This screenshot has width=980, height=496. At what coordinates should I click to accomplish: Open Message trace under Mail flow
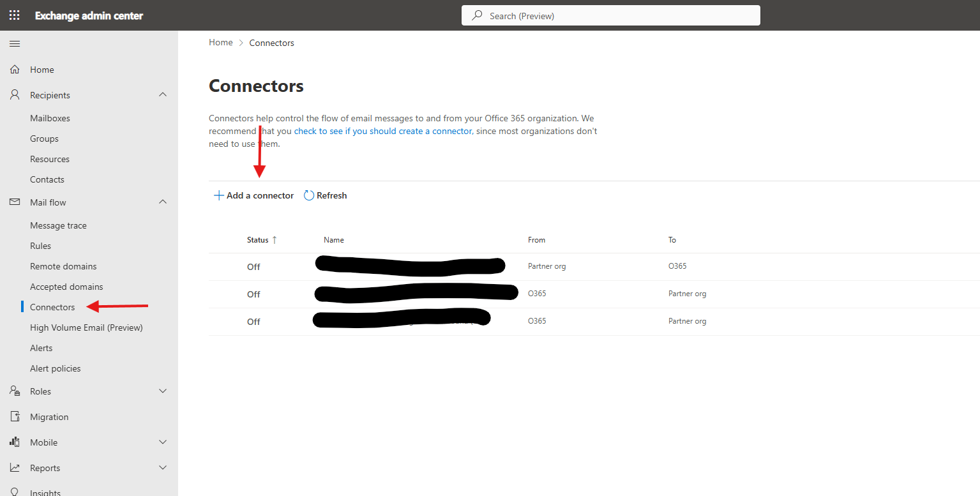pyautogui.click(x=58, y=225)
